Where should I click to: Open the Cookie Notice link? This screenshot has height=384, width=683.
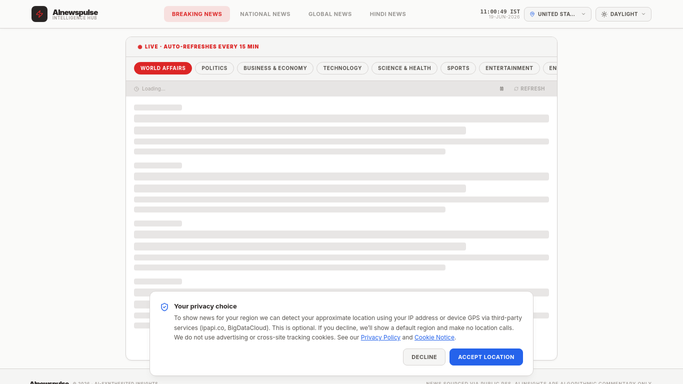click(x=434, y=337)
